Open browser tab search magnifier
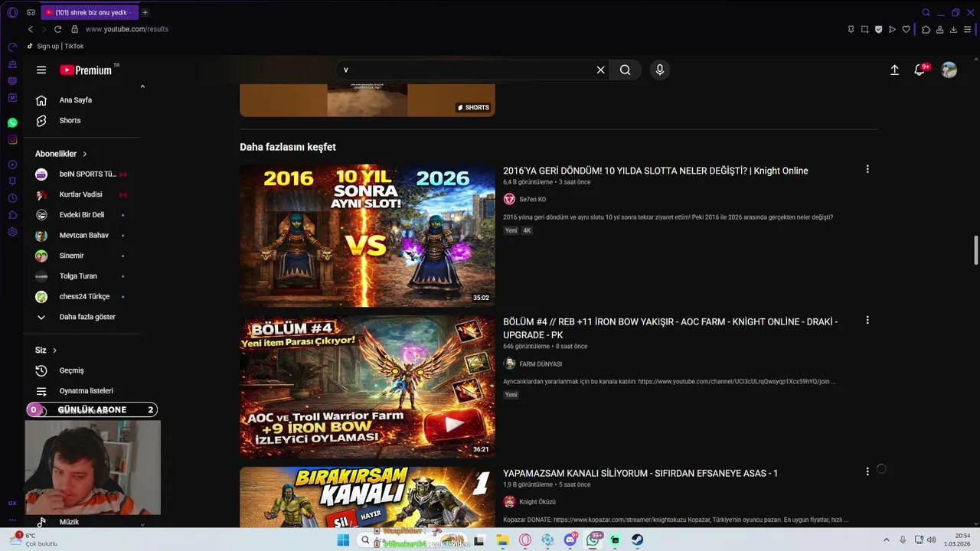Viewport: 980px width, 551px height. point(926,12)
